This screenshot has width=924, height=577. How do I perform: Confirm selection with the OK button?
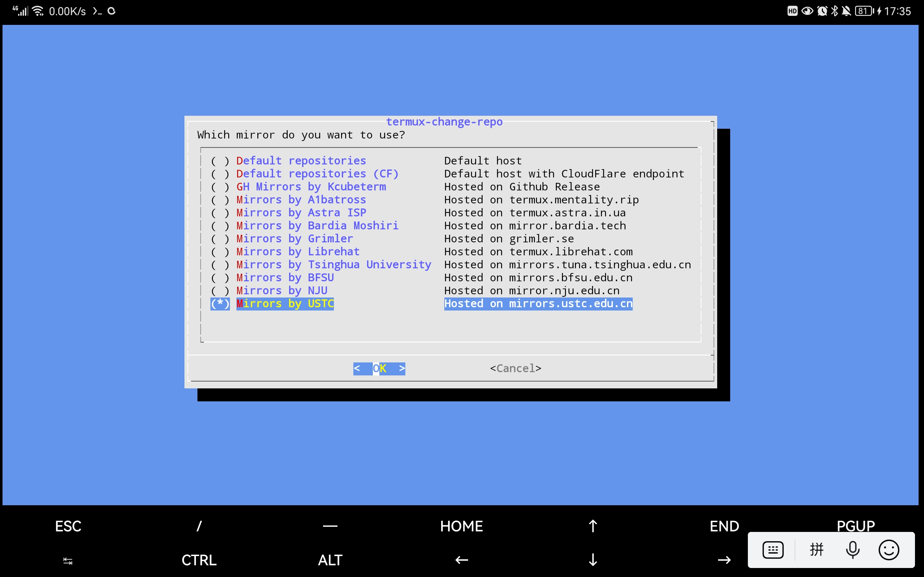point(379,368)
